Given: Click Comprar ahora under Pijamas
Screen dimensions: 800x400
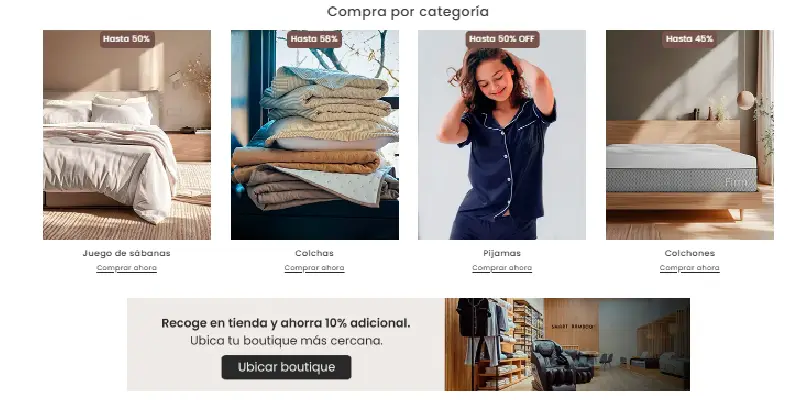Looking at the screenshot, I should [502, 268].
